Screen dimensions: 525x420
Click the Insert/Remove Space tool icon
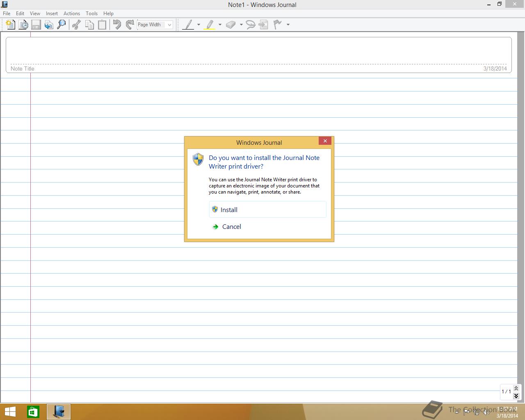tap(264, 25)
